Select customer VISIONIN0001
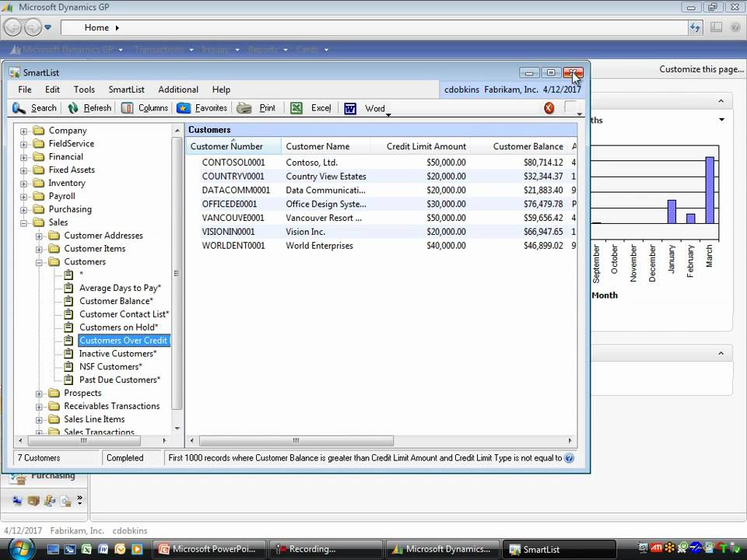 [381, 232]
